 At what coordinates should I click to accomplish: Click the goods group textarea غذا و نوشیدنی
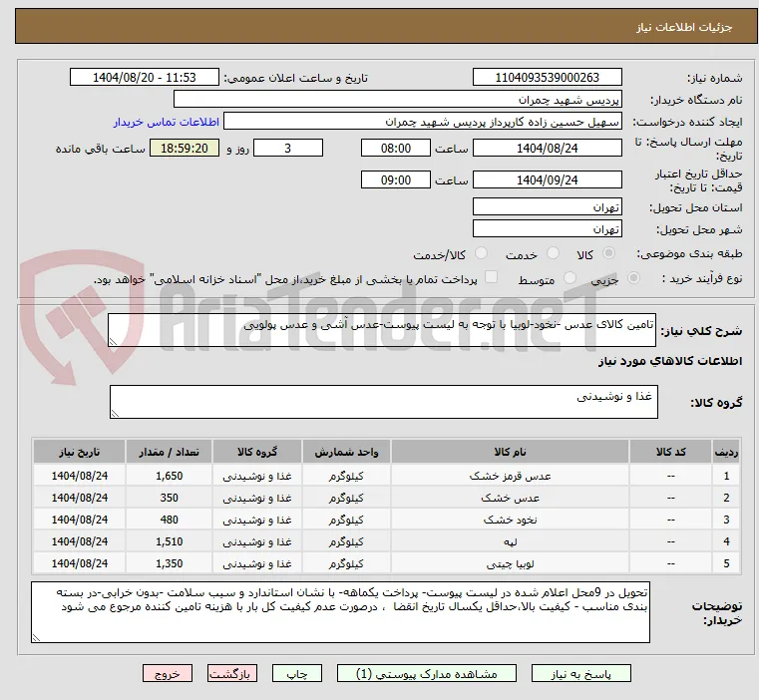pos(383,402)
